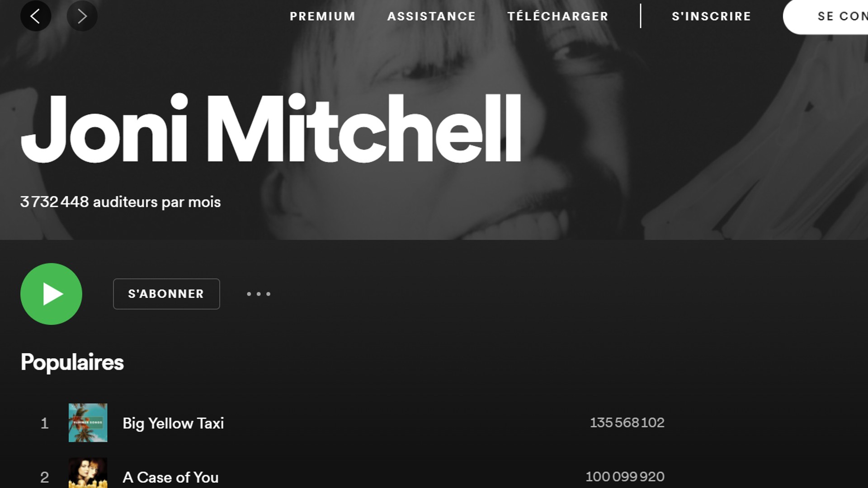
Task: Open the Premium page
Action: (322, 16)
